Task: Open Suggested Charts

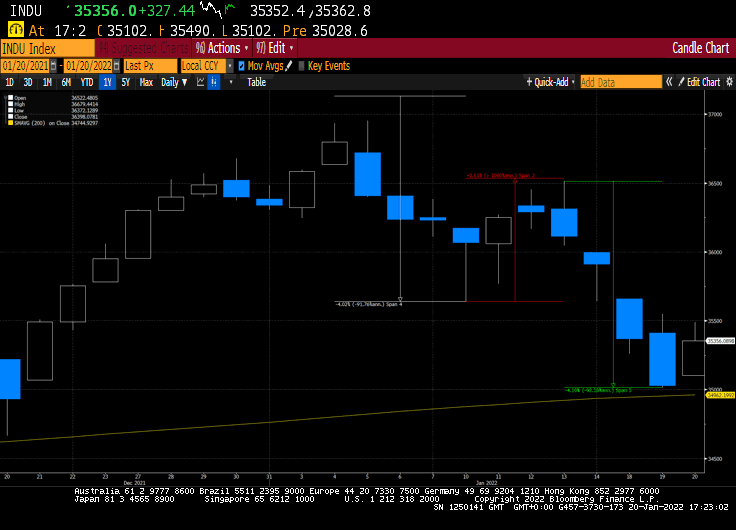Action: [x=143, y=48]
